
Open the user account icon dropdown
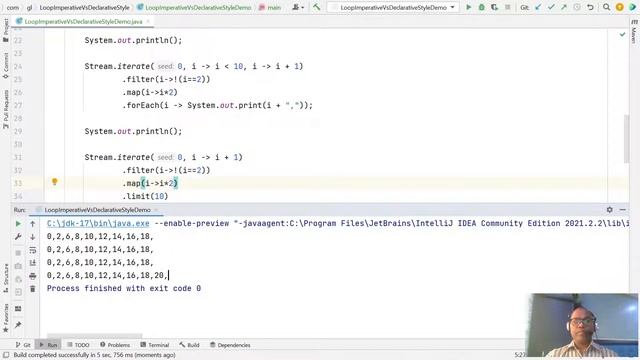(x=298, y=7)
